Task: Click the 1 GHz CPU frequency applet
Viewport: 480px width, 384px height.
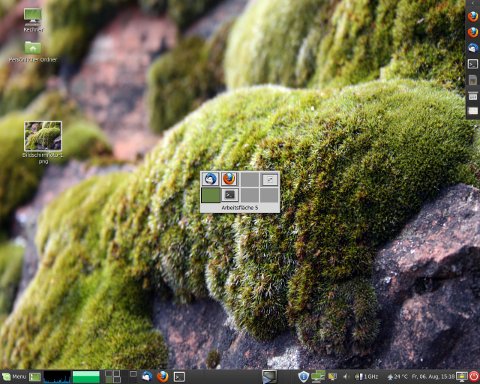Action: click(366, 377)
